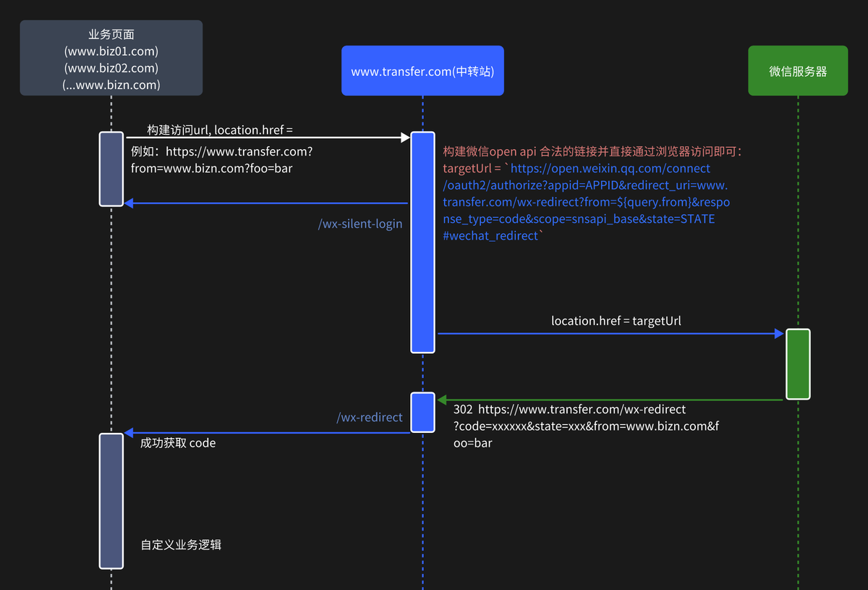868x590 pixels.
Task: Click the 业务页面 participant box
Action: click(x=111, y=58)
